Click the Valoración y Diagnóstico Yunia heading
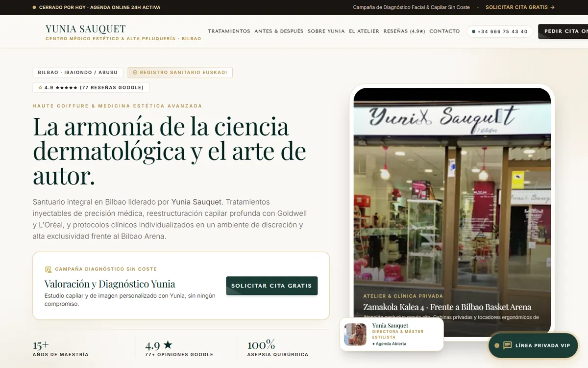The height and width of the screenshot is (368, 588). [x=110, y=284]
